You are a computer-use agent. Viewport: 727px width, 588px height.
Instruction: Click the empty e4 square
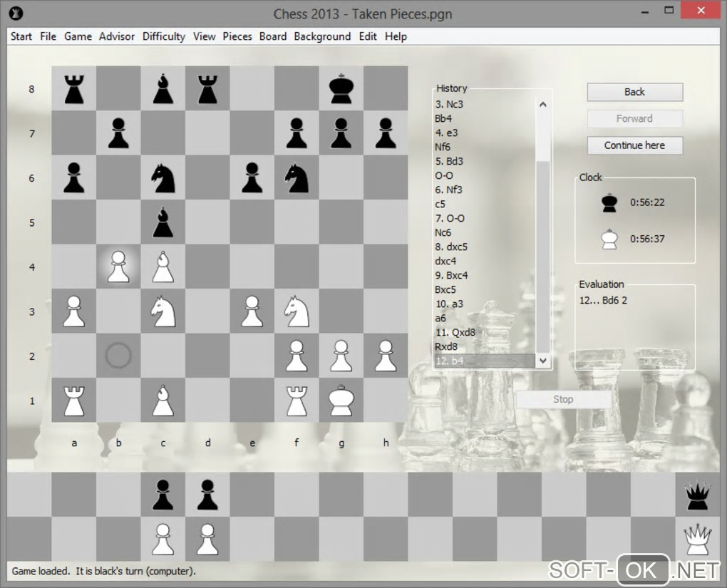tap(252, 267)
